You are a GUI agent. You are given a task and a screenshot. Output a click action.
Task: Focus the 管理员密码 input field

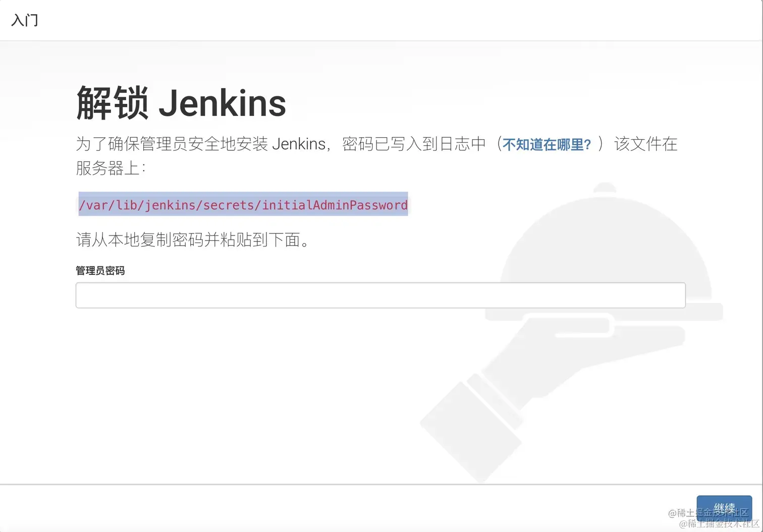click(380, 295)
